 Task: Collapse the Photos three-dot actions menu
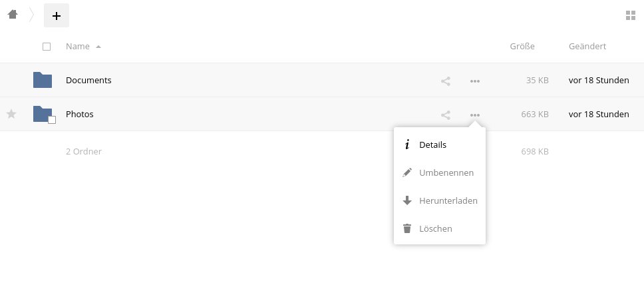pyautogui.click(x=475, y=115)
